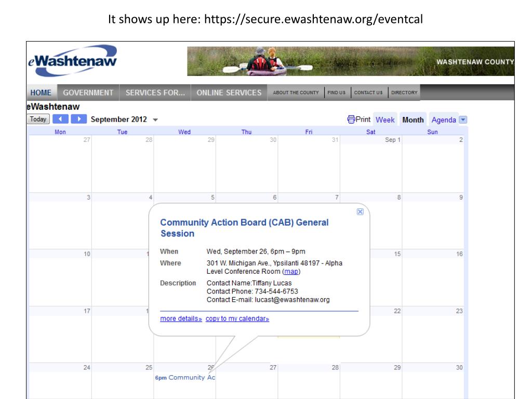Close the event details popup
Viewport: 532px width, 399px height.
pyautogui.click(x=360, y=212)
